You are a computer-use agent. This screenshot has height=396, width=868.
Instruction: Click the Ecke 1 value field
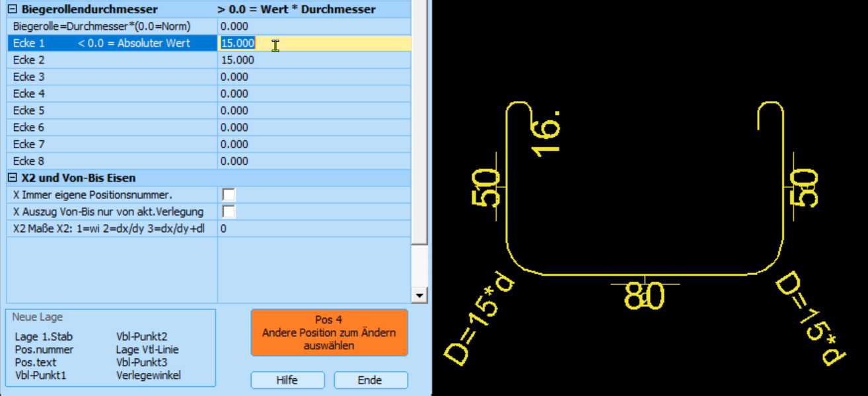(x=314, y=44)
